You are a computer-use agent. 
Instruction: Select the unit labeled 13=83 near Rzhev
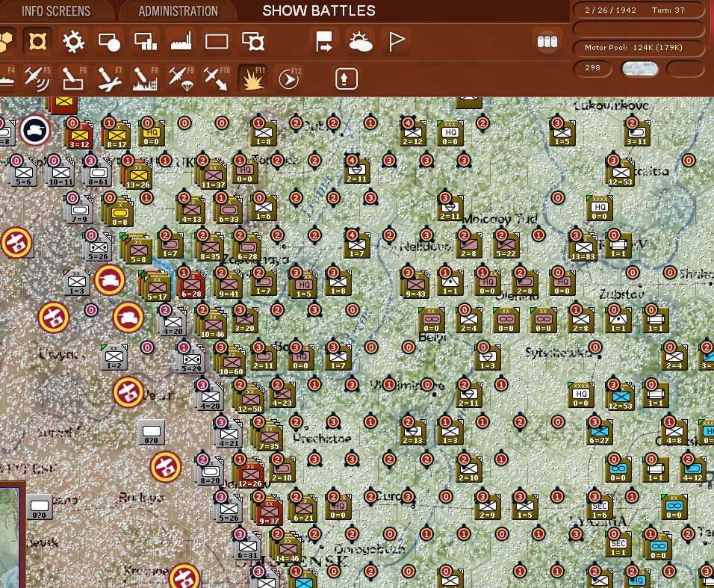point(583,248)
